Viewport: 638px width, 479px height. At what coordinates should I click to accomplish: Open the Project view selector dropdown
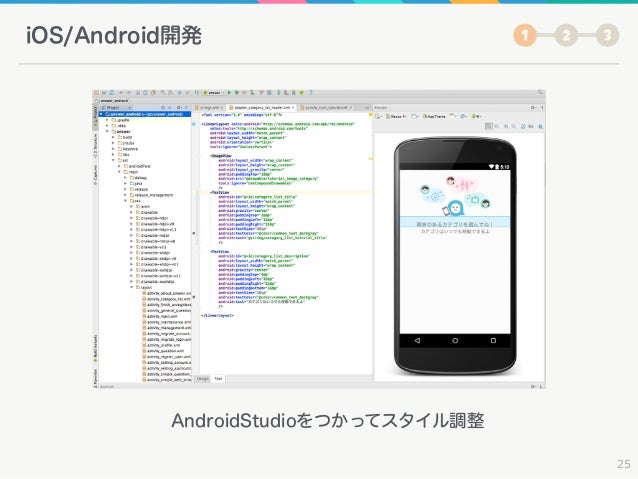coord(118,107)
